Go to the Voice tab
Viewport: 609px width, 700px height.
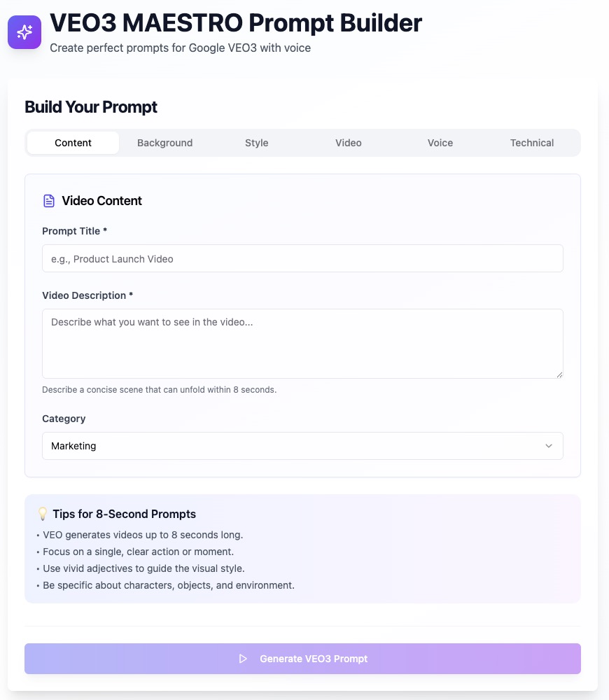coord(440,143)
